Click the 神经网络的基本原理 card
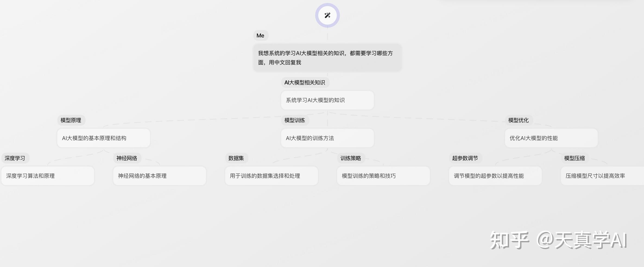The height and width of the screenshot is (267, 644). [x=159, y=176]
